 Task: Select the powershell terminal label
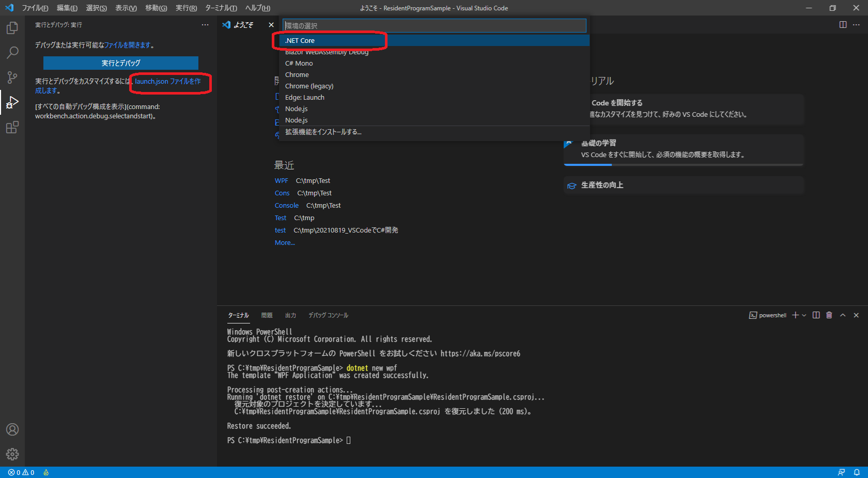click(x=768, y=315)
